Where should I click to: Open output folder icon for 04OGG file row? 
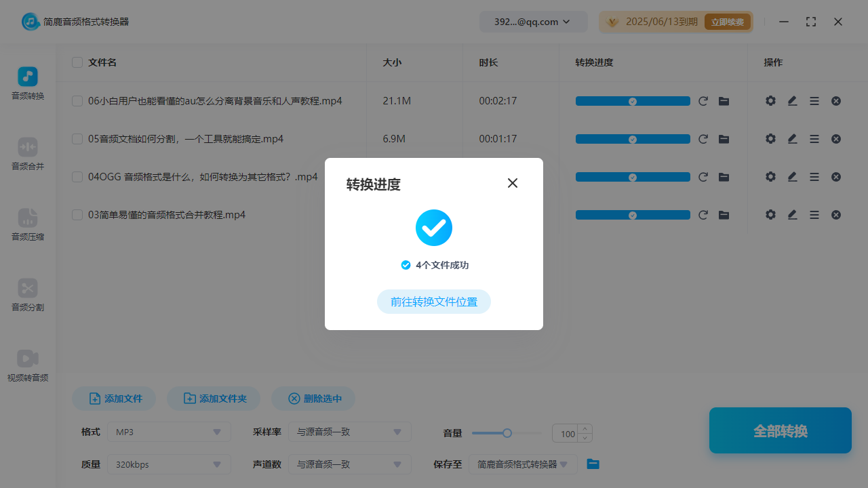tap(724, 176)
